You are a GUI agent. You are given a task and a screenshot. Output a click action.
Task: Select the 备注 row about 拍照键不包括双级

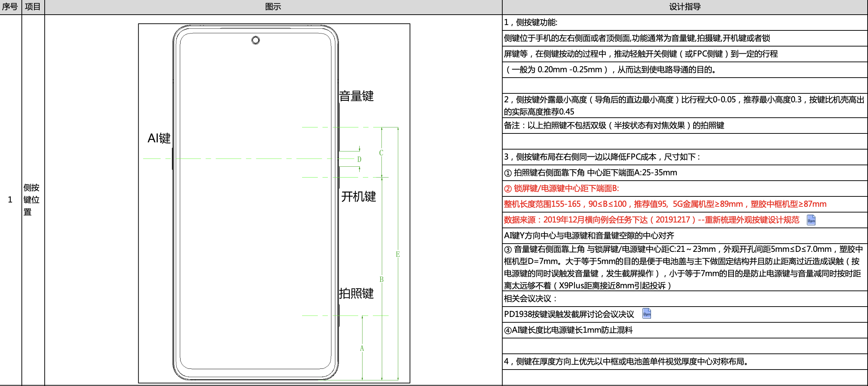[685, 126]
